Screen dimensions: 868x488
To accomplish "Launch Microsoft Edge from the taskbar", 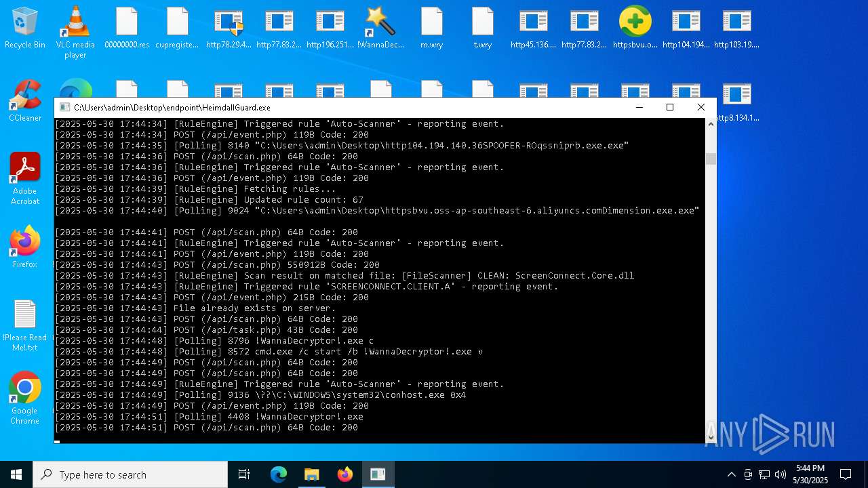I will pyautogui.click(x=279, y=474).
